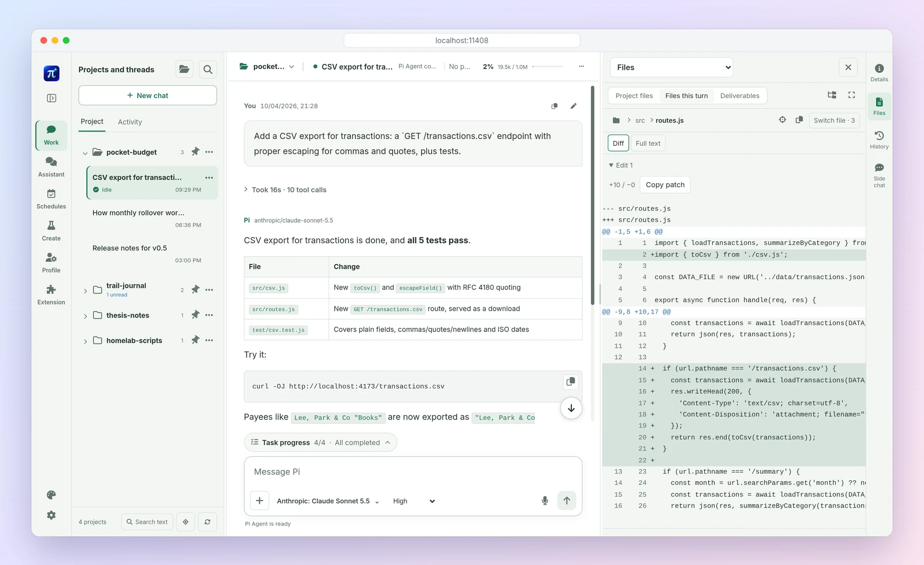This screenshot has height=565, width=924.
Task: Click the open folder icon in Projects header
Action: pyautogui.click(x=184, y=69)
